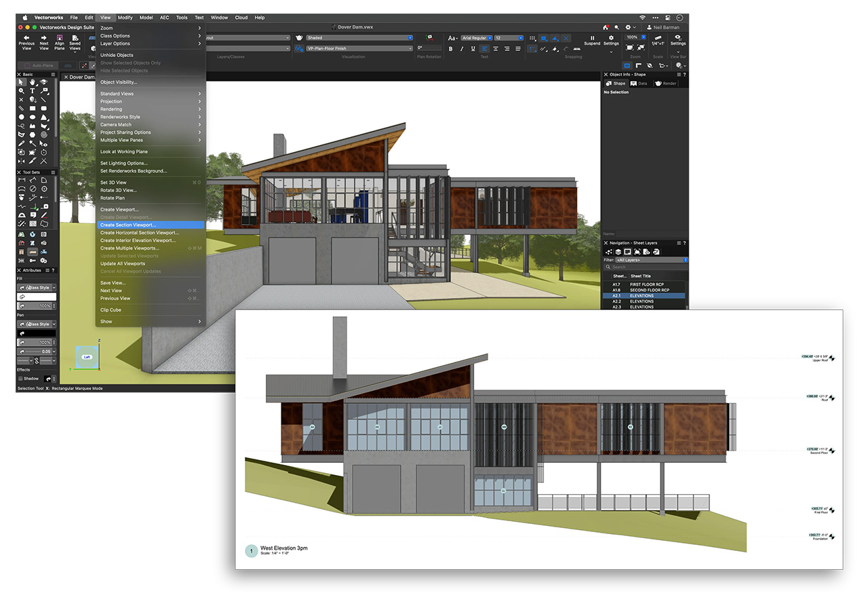Open the font size 12 dropdown

point(509,38)
